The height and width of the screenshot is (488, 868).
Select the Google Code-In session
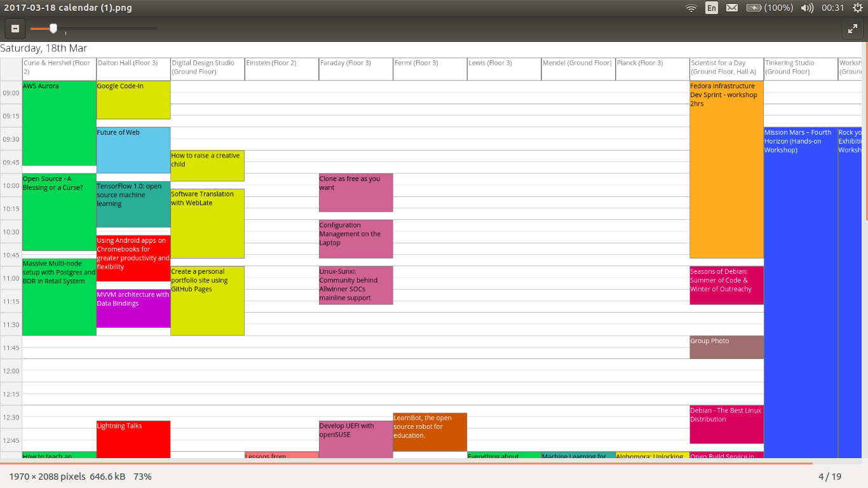tap(133, 100)
